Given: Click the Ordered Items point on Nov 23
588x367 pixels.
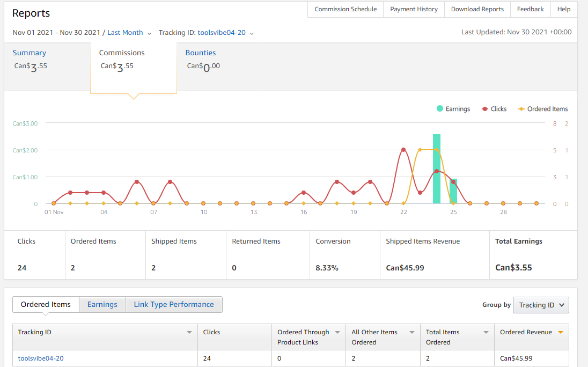Looking at the screenshot, I should tap(420, 150).
